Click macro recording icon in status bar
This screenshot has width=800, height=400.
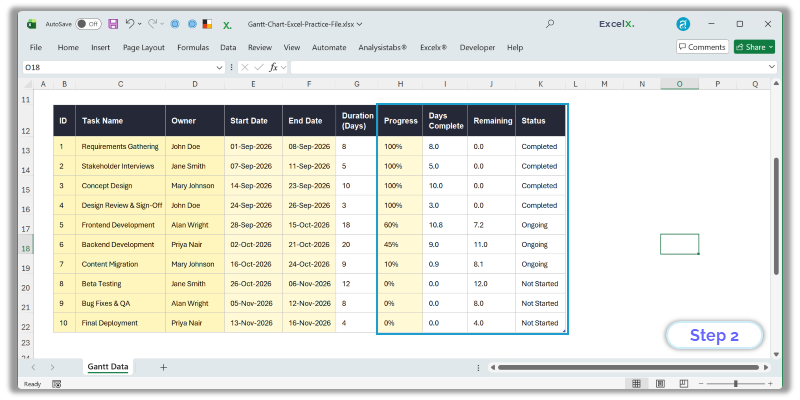(x=57, y=384)
